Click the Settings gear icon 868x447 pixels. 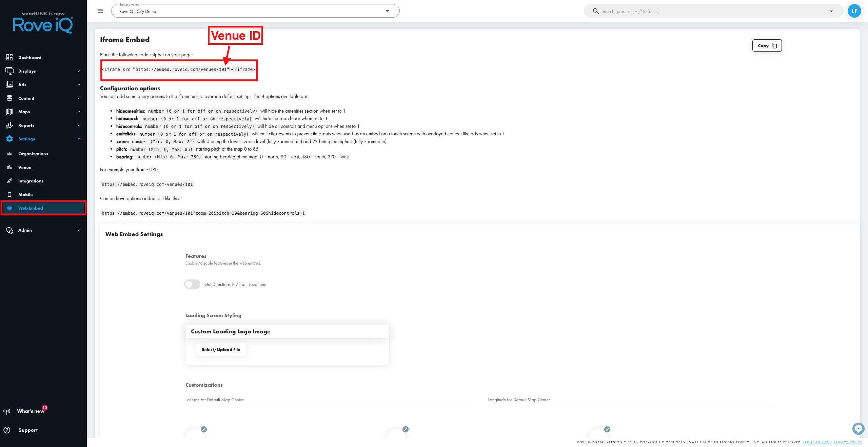pyautogui.click(x=9, y=139)
